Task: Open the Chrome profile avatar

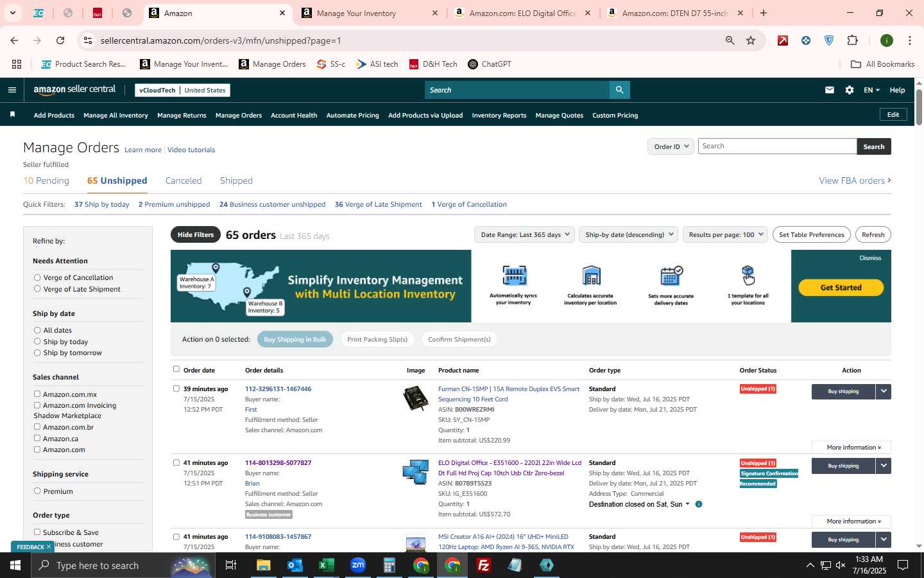Action: pos(887,40)
